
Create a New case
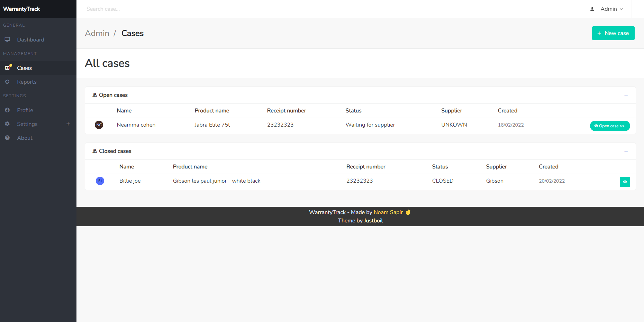613,33
